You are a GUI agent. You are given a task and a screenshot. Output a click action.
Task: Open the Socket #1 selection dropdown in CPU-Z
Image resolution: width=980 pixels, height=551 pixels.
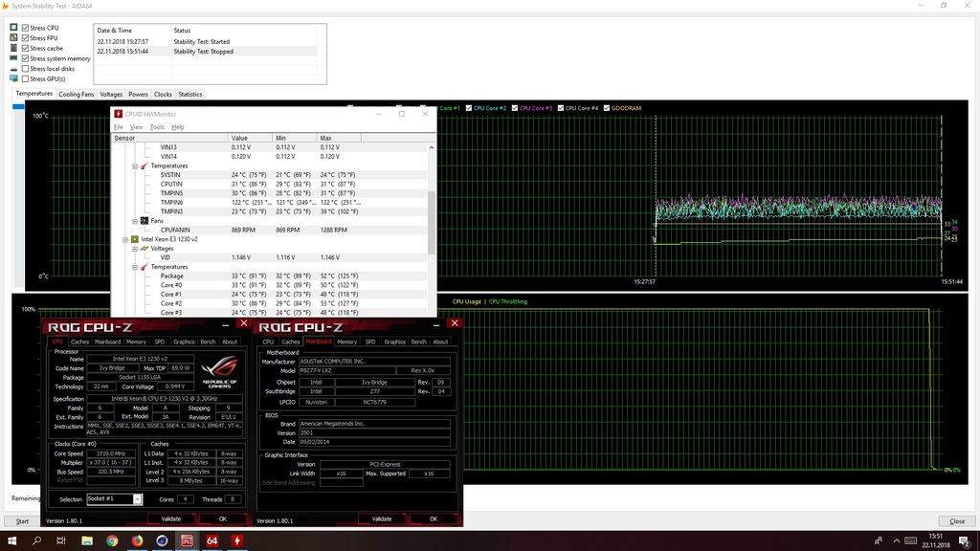click(x=138, y=498)
